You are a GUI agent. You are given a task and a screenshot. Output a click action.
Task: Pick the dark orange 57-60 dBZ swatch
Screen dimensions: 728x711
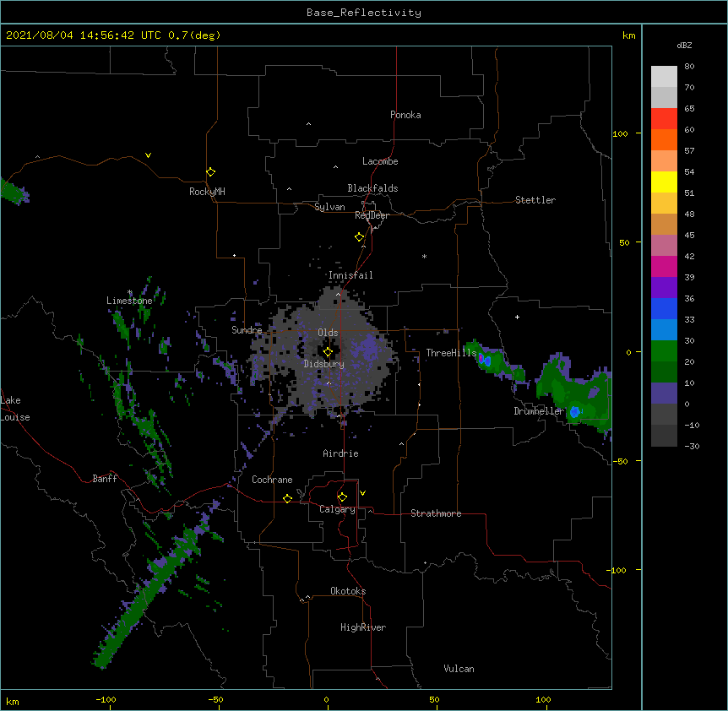pos(664,139)
